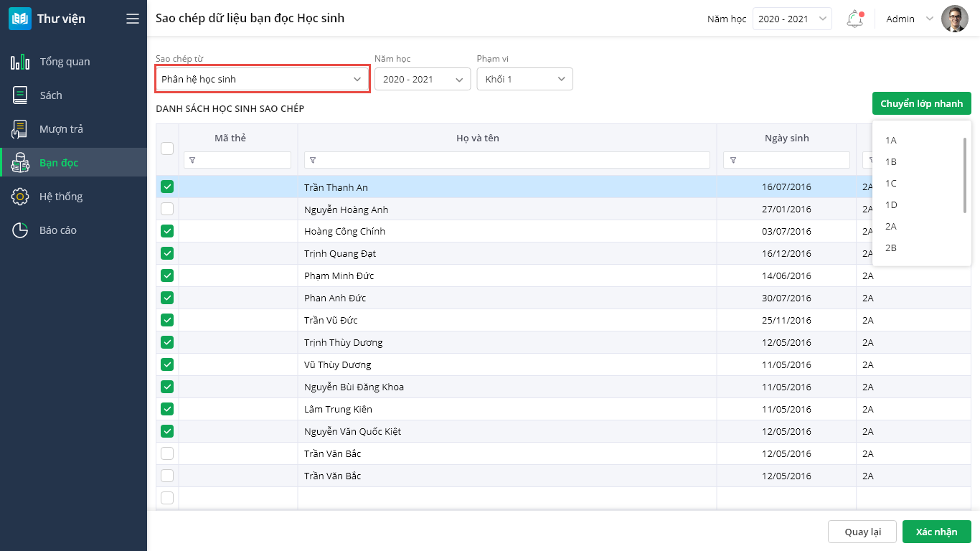Select class 1C from the list
The image size is (980, 551).
pyautogui.click(x=891, y=184)
